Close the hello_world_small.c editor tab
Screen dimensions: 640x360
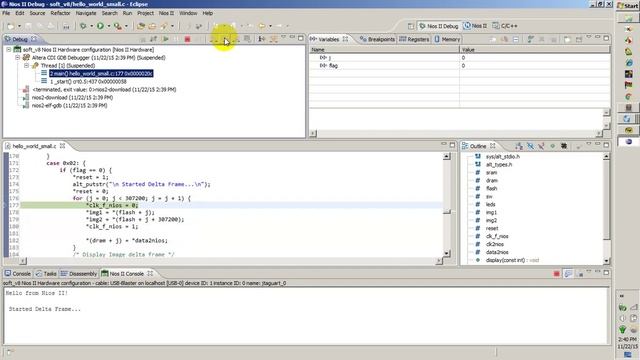point(62,146)
